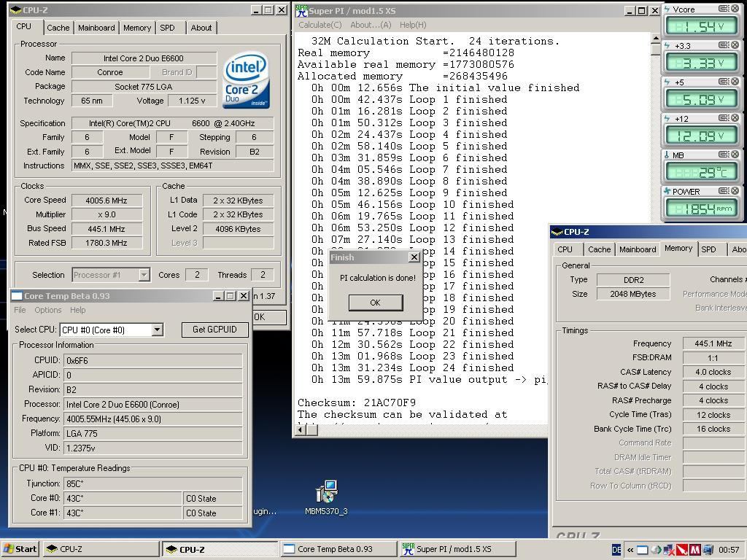Switch to the CPU tab in the CPU-Z Memory window
The height and width of the screenshot is (560, 747).
[565, 249]
